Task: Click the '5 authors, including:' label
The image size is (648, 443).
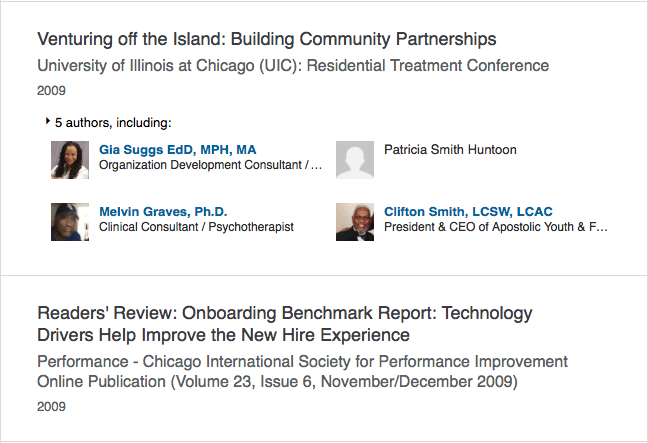Action: coord(113,123)
